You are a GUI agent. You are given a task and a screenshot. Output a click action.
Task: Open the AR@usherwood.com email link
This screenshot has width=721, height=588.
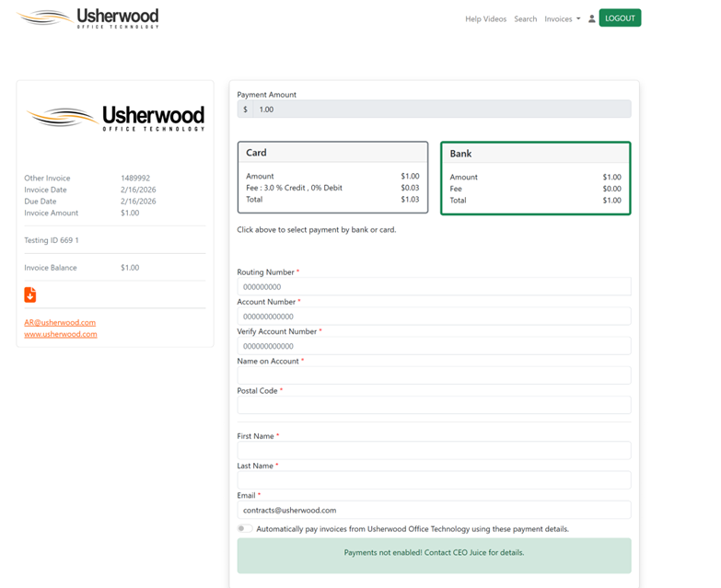pyautogui.click(x=60, y=323)
